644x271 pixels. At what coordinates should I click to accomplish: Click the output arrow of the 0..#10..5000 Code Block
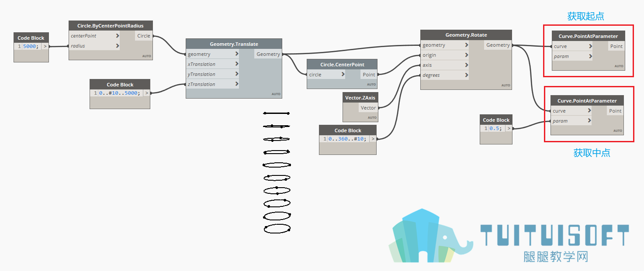(x=146, y=93)
